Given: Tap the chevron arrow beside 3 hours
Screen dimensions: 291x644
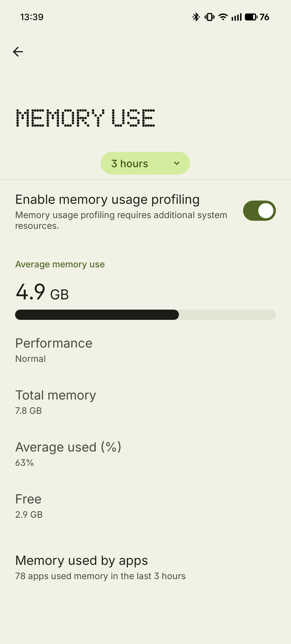Looking at the screenshot, I should click(x=177, y=163).
